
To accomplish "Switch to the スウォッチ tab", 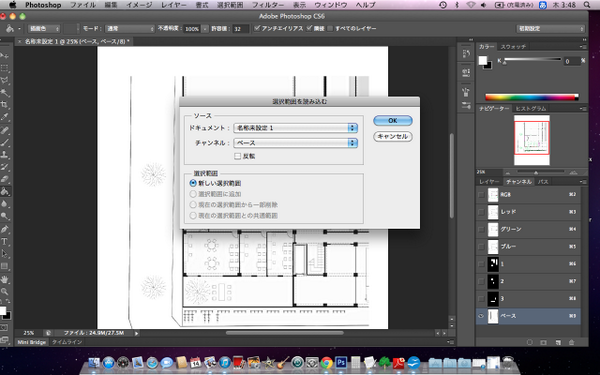I will point(513,47).
